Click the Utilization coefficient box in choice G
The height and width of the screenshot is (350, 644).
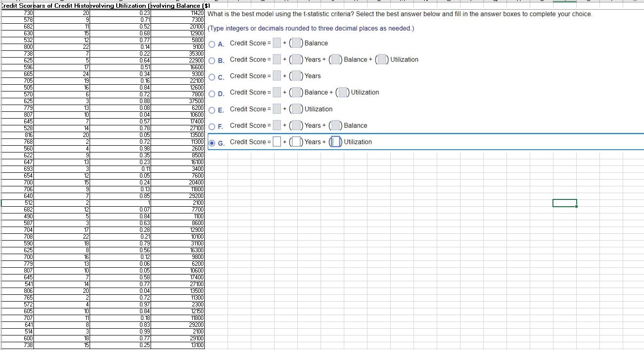pyautogui.click(x=335, y=141)
